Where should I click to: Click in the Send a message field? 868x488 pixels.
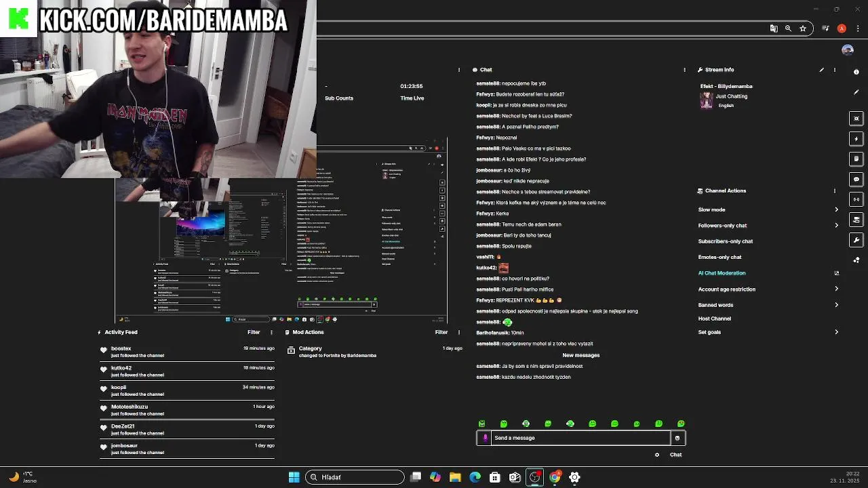(580, 438)
